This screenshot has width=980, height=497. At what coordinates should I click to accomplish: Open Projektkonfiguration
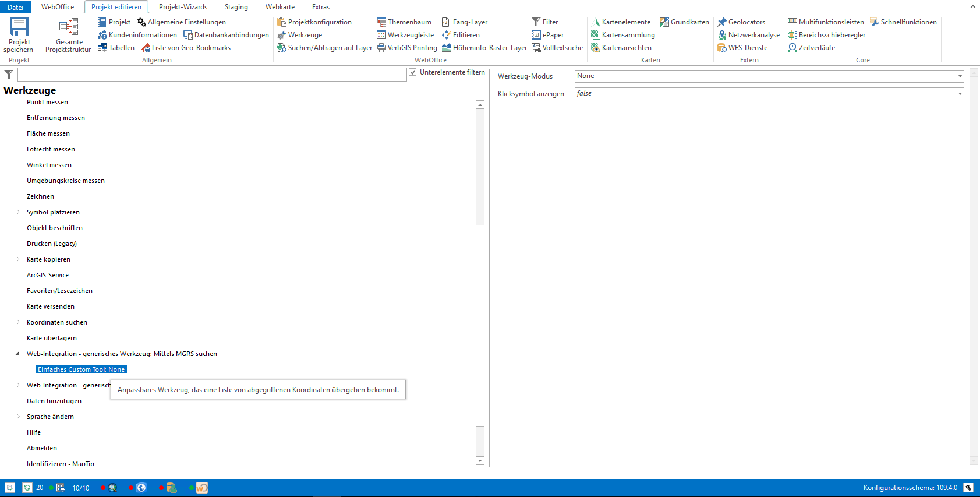[314, 22]
